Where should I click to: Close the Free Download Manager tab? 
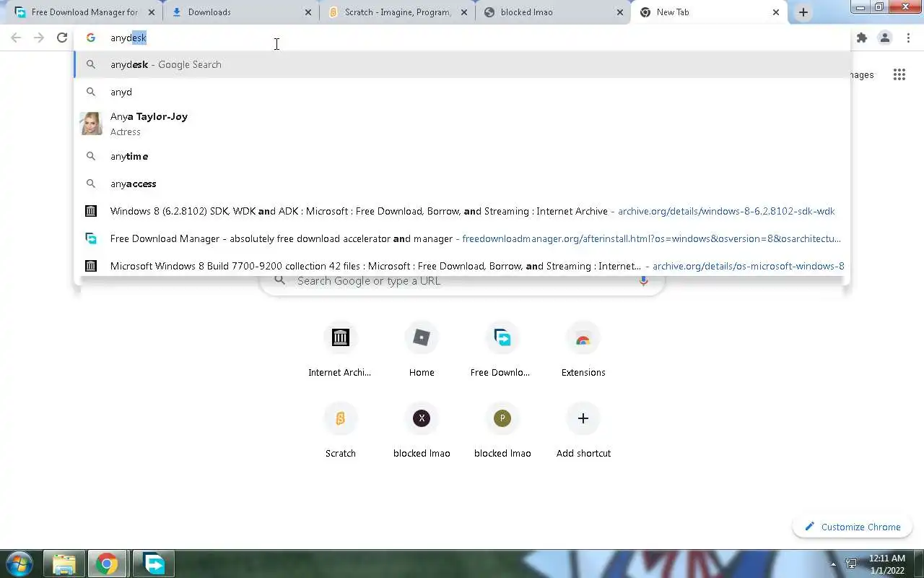pyautogui.click(x=152, y=12)
